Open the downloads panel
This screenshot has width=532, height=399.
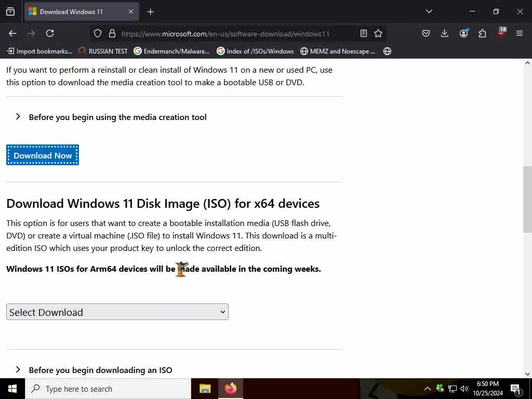[x=444, y=33]
